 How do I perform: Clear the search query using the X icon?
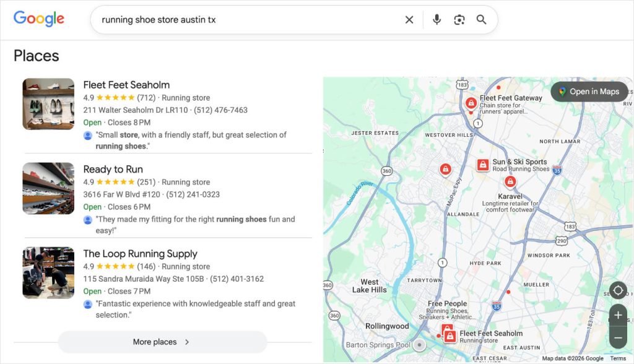click(x=409, y=19)
